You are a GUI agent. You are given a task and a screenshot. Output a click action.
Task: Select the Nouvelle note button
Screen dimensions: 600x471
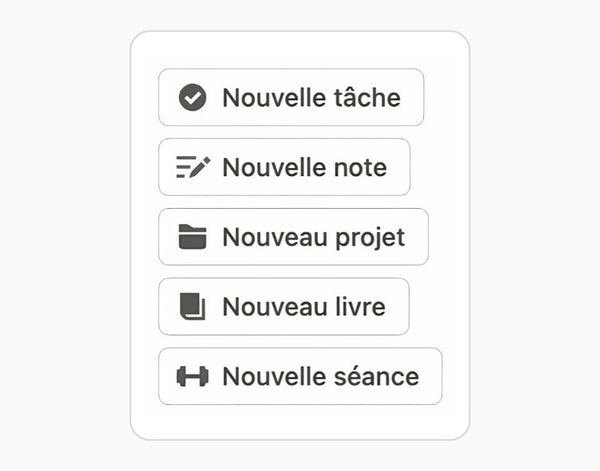284,167
